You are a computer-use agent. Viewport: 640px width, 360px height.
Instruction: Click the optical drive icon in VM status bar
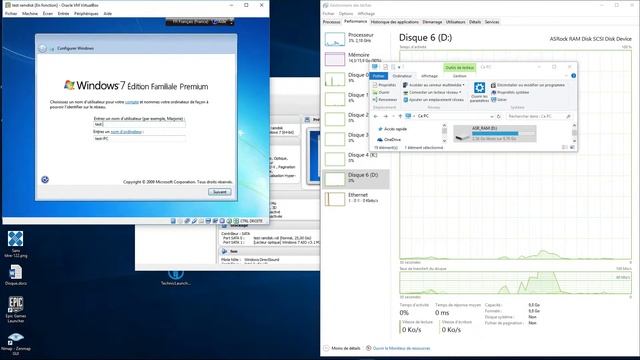180,221
